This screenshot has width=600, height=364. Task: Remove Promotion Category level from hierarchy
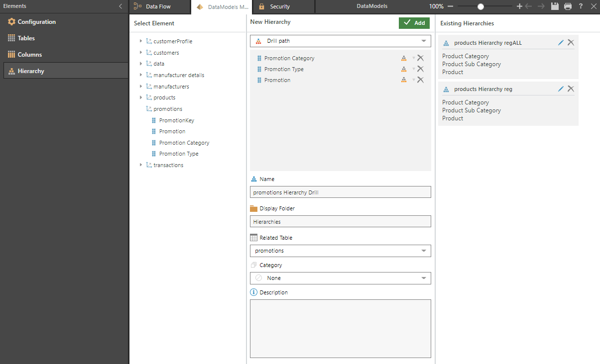[420, 58]
